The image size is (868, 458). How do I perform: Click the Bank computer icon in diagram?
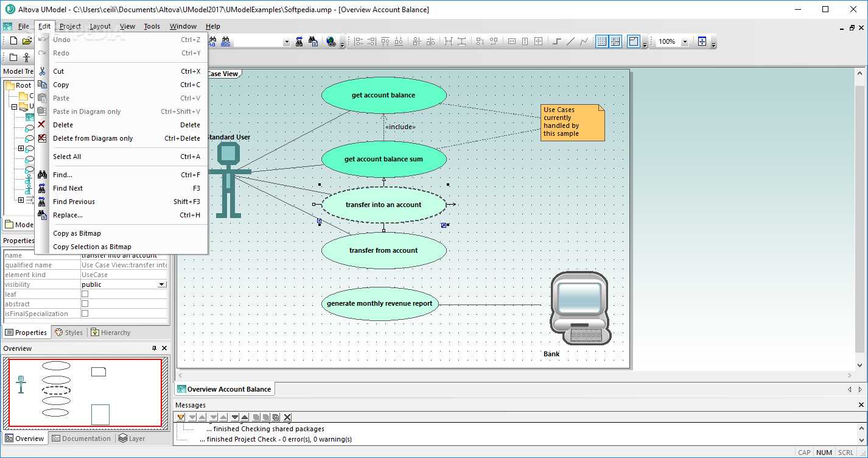click(579, 309)
